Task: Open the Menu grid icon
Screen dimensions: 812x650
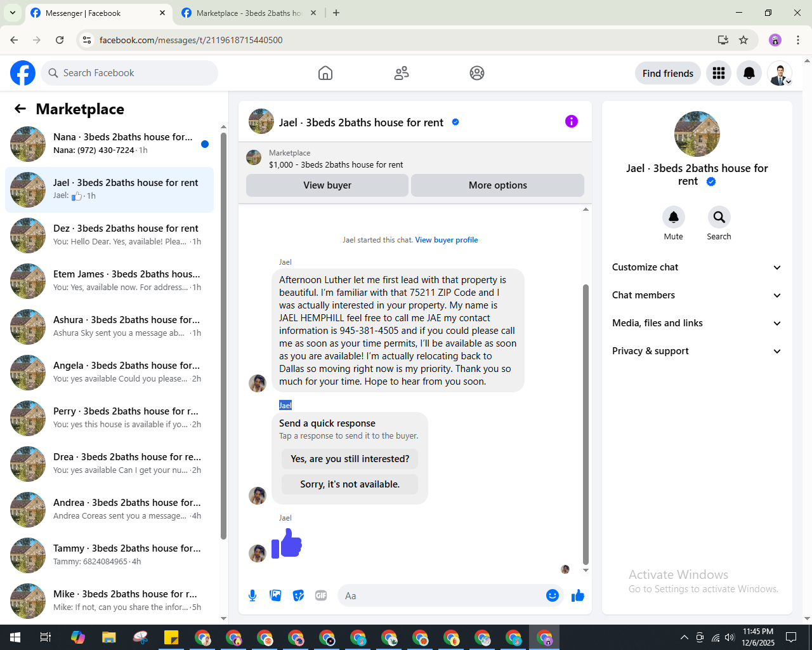Action: (x=719, y=73)
